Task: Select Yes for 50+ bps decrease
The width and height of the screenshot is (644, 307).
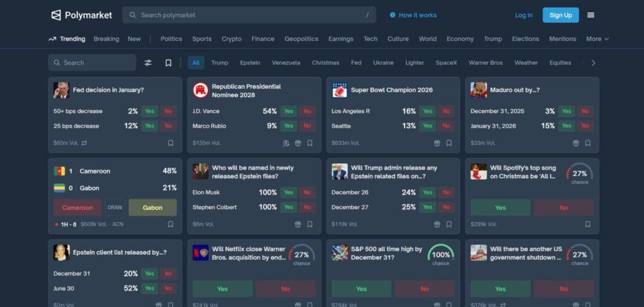Action: [x=150, y=111]
